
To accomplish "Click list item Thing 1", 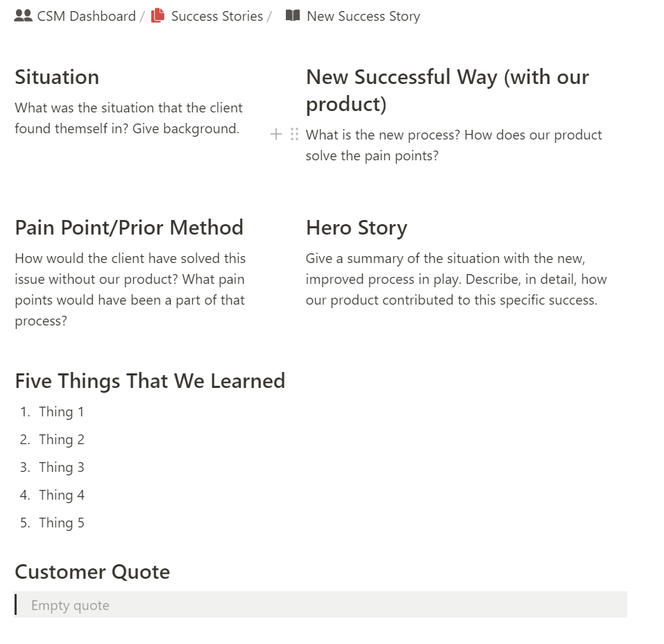I will click(61, 412).
